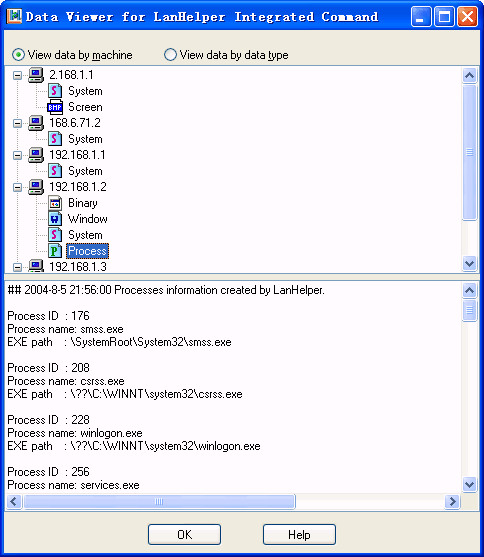Click the green P Process icon

coord(55,251)
